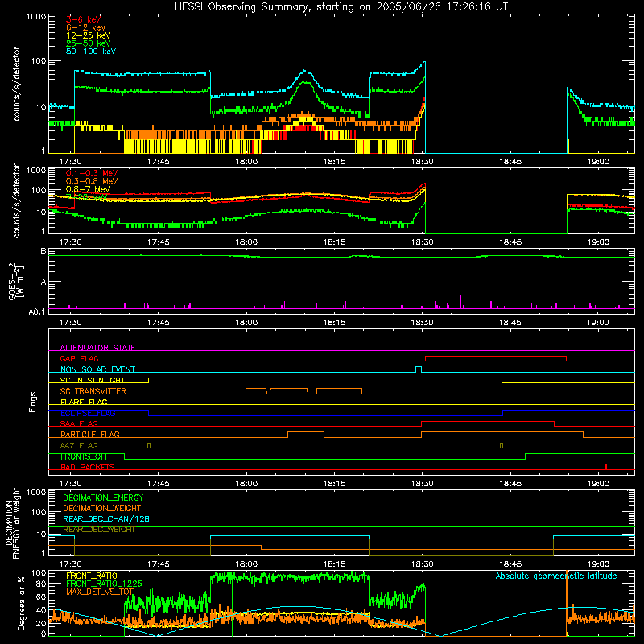Click the GOES-12 axis label

pos(16,282)
